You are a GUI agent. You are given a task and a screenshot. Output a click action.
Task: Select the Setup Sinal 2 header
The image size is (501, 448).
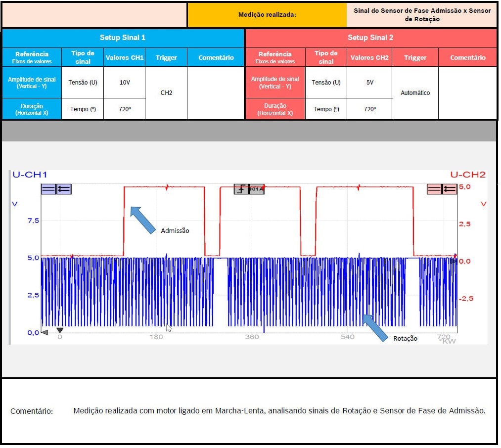[x=370, y=38]
